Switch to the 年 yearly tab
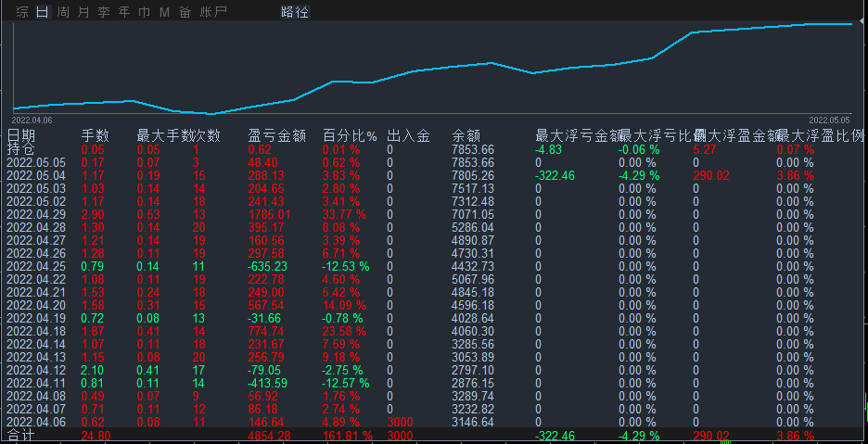The image size is (868, 444). click(123, 12)
